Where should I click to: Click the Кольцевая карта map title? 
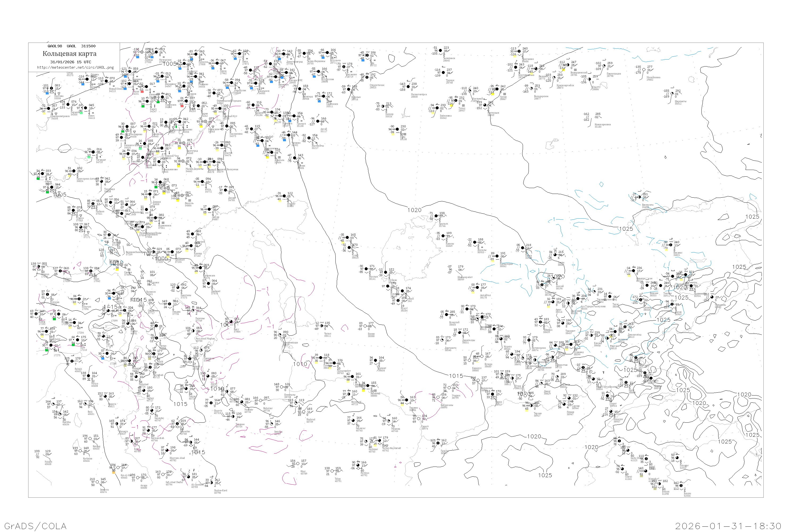coord(69,54)
